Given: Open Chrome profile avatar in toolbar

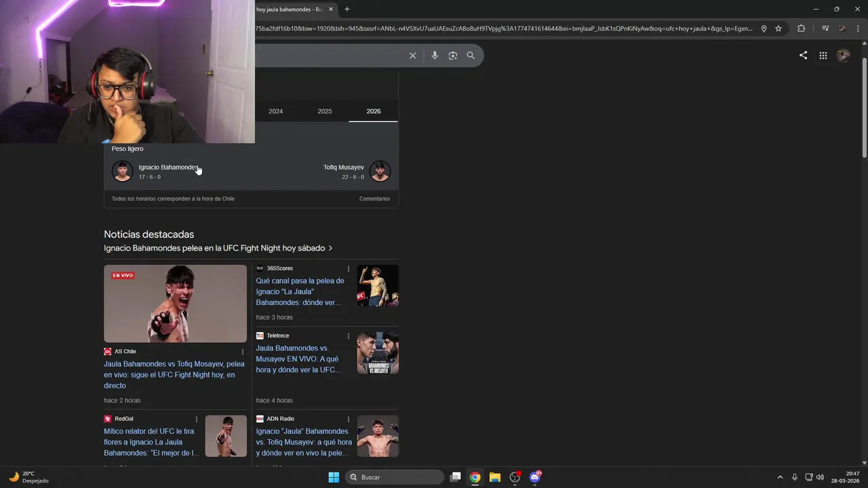Looking at the screenshot, I should tap(842, 28).
